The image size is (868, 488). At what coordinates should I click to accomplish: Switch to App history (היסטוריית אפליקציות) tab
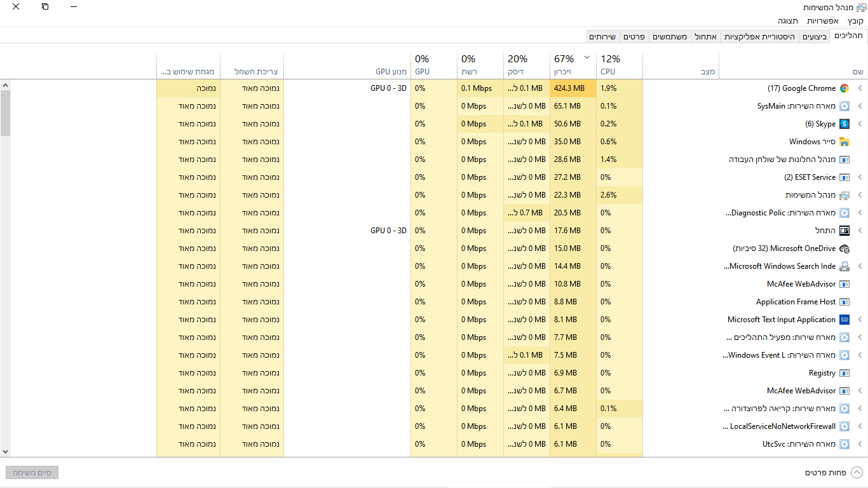759,37
